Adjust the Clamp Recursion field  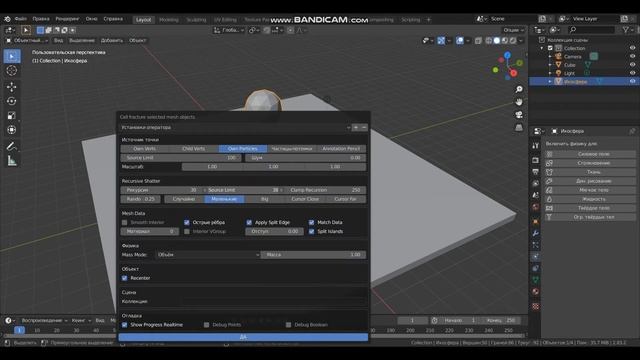point(325,190)
